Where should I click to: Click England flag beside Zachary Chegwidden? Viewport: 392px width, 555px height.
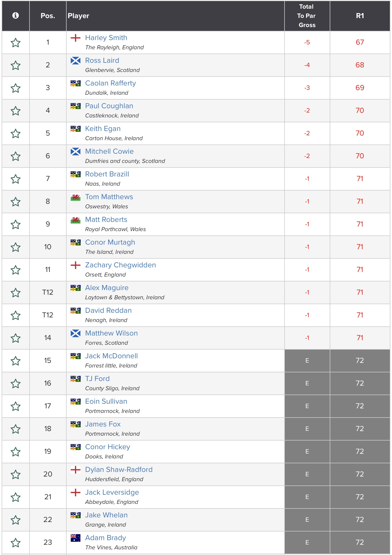point(76,265)
